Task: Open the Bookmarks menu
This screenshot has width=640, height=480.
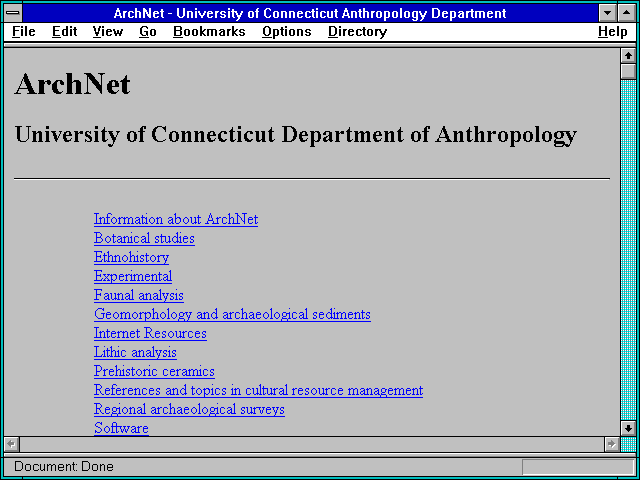Action: (x=209, y=32)
